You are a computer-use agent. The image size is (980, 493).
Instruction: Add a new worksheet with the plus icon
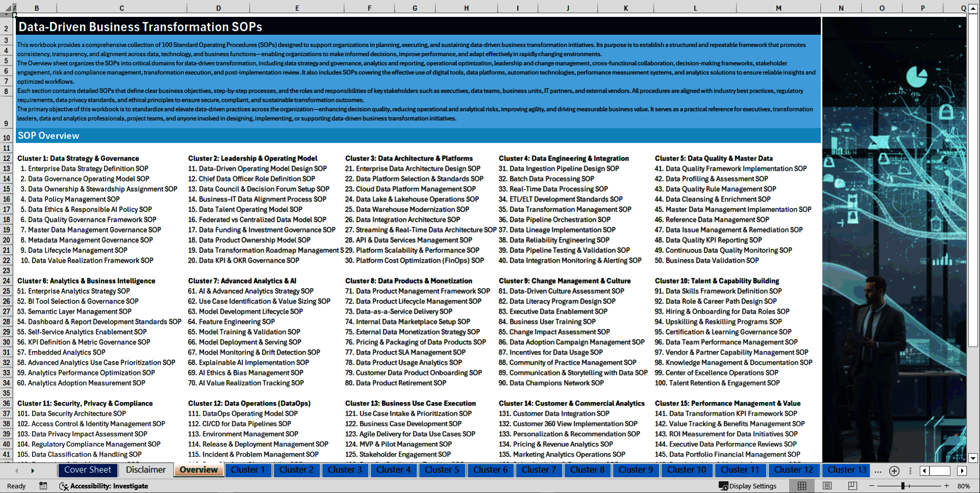click(x=894, y=471)
